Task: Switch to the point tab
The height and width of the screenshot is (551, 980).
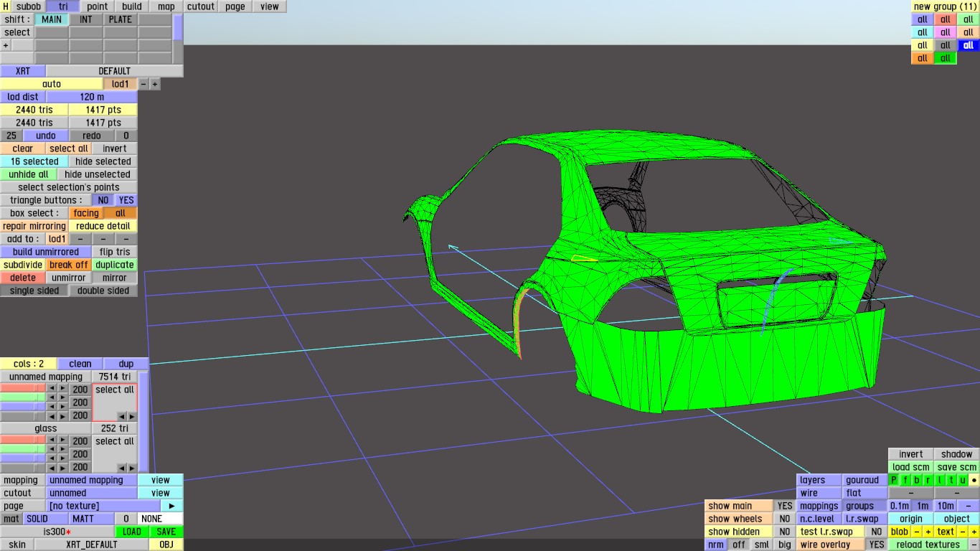Action: pos(98,6)
